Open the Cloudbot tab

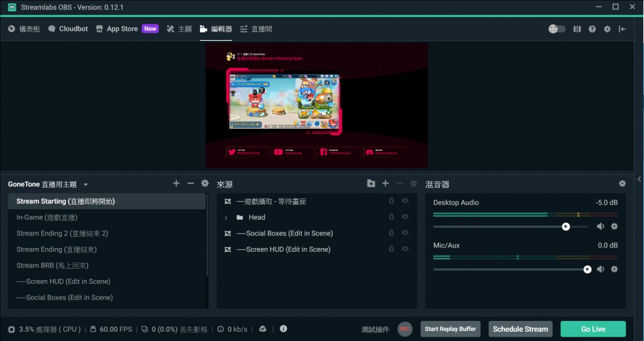[68, 29]
